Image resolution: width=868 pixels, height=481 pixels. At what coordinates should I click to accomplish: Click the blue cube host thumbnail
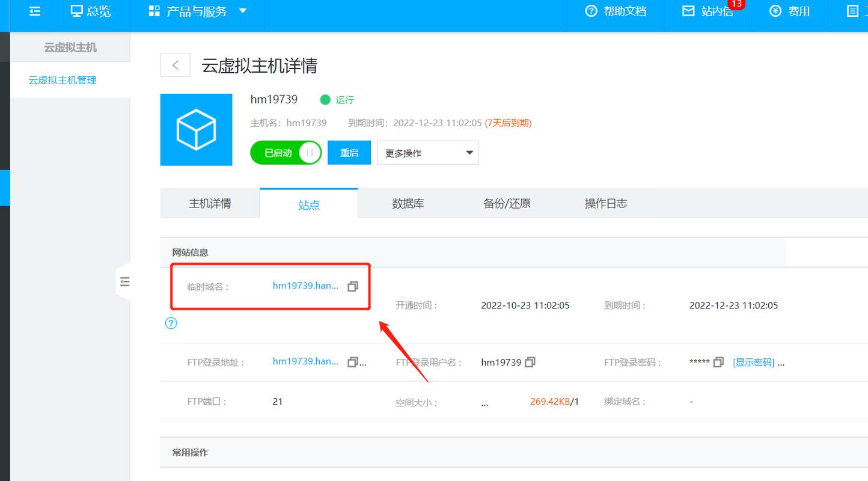point(196,129)
